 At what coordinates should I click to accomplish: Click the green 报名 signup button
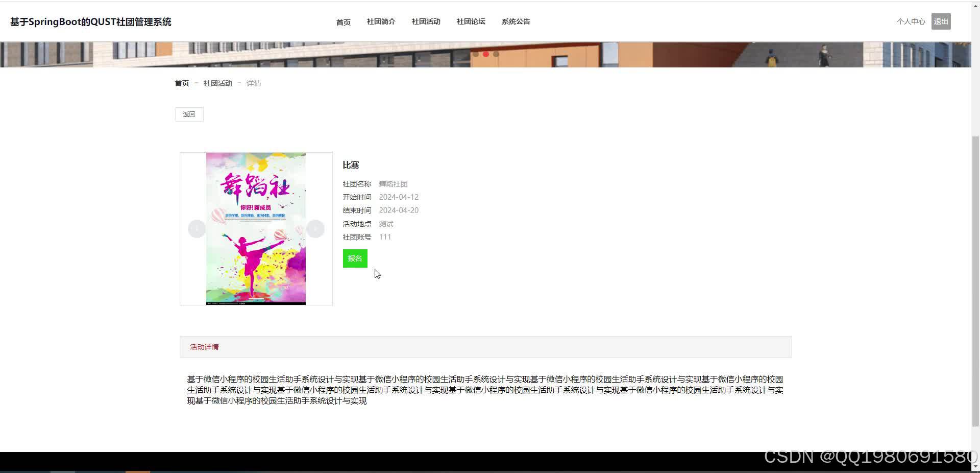click(354, 258)
